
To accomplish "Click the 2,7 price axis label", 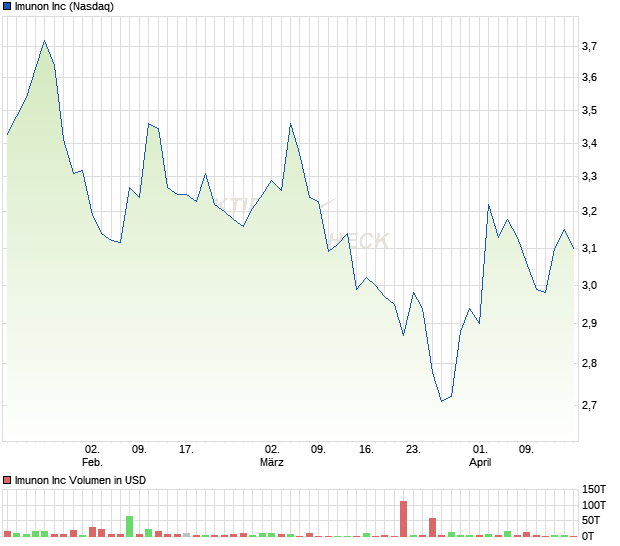I will coord(589,405).
